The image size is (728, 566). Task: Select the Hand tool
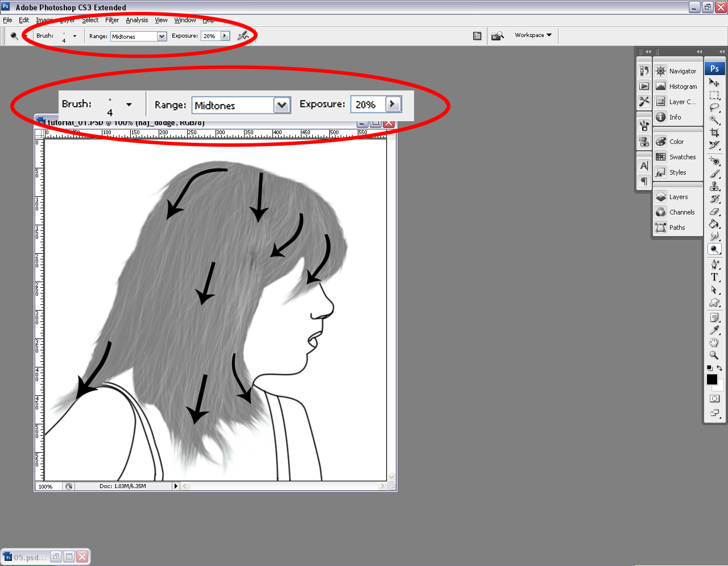(714, 342)
